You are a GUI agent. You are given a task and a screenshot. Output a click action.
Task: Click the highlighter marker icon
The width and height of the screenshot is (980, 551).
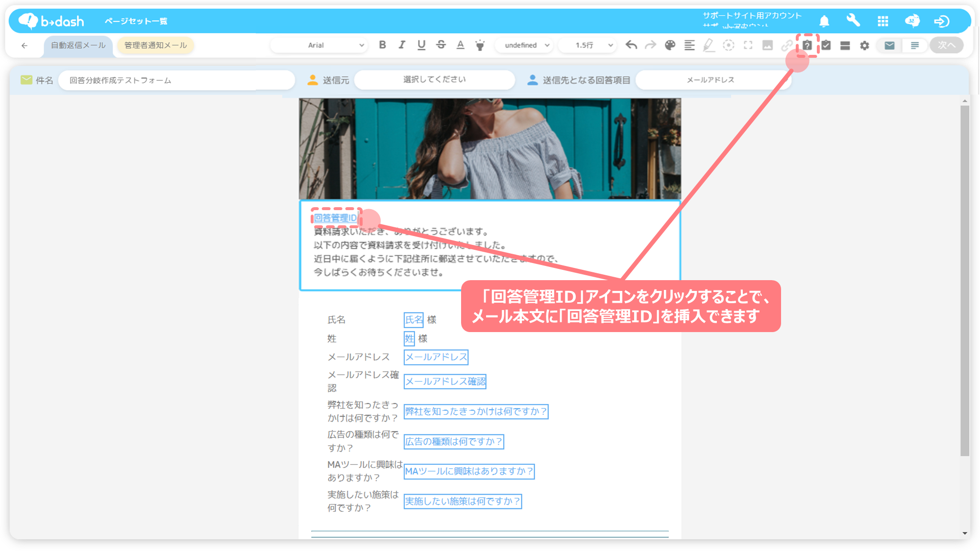(709, 45)
